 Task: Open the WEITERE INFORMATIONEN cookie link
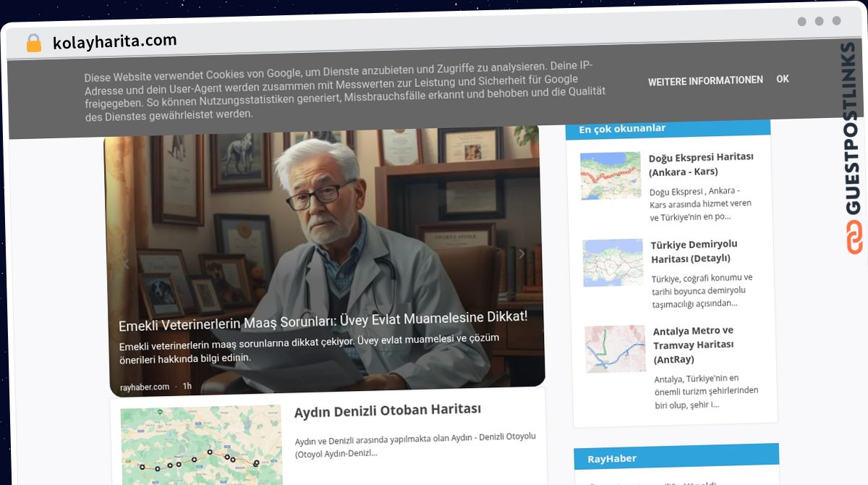click(x=705, y=80)
